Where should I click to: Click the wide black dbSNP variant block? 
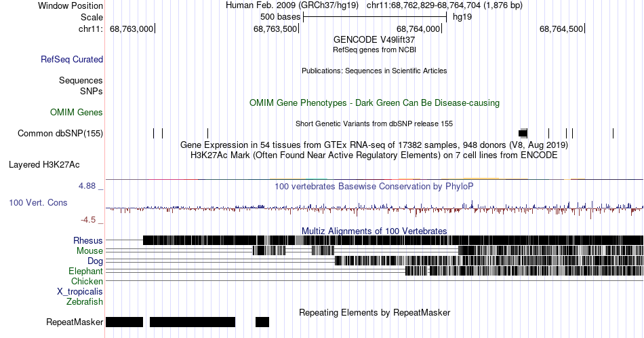pyautogui.click(x=523, y=133)
